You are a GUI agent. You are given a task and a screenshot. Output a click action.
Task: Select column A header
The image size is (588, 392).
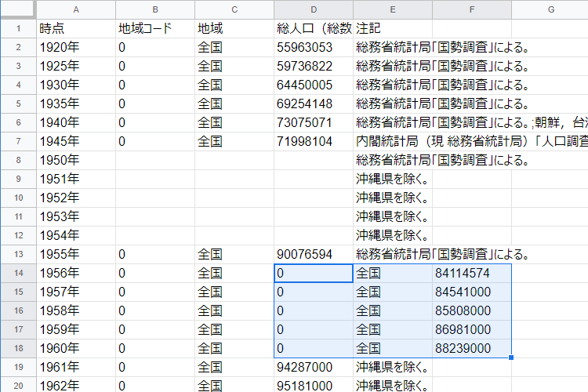pyautogui.click(x=76, y=9)
